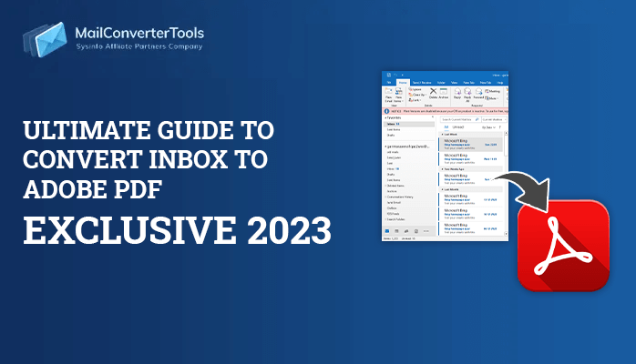This screenshot has height=364, width=636.
Task: Show All messages filter
Action: coord(446,127)
